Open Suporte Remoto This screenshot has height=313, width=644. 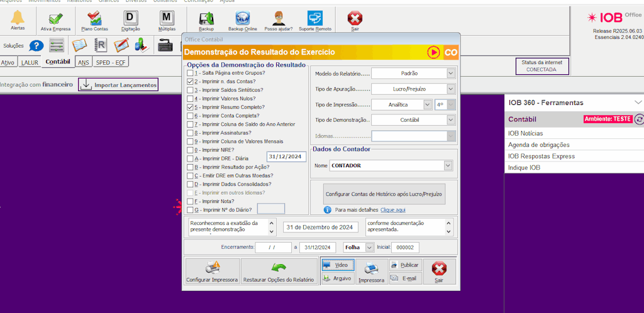coord(315,19)
